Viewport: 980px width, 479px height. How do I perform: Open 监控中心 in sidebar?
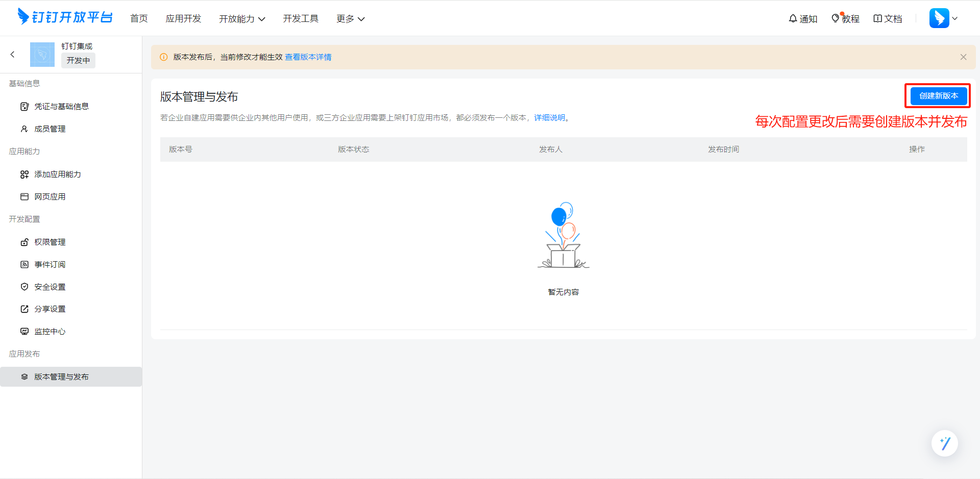click(x=50, y=332)
